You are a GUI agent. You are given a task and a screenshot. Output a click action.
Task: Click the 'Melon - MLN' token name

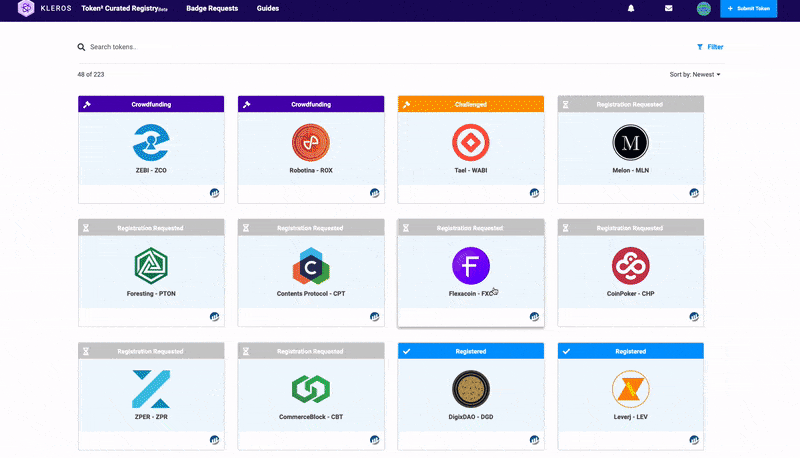coord(631,170)
